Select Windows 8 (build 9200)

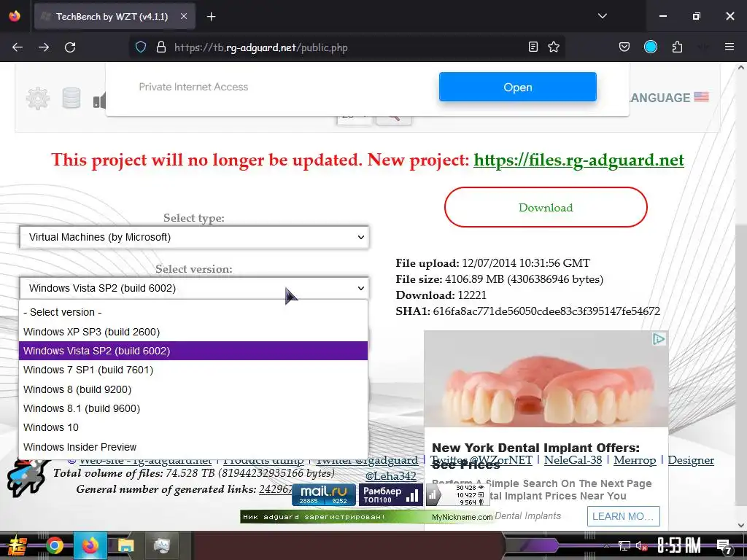click(x=193, y=389)
